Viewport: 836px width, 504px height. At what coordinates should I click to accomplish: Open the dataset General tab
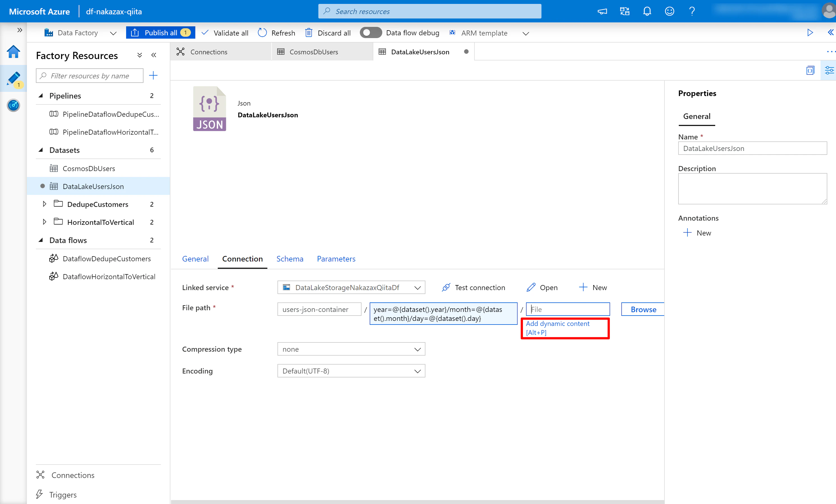(x=195, y=259)
